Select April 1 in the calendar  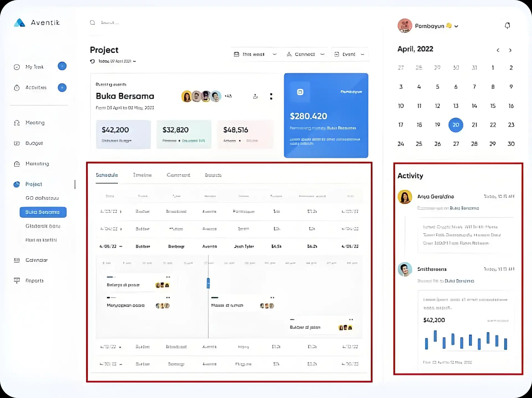click(x=493, y=68)
